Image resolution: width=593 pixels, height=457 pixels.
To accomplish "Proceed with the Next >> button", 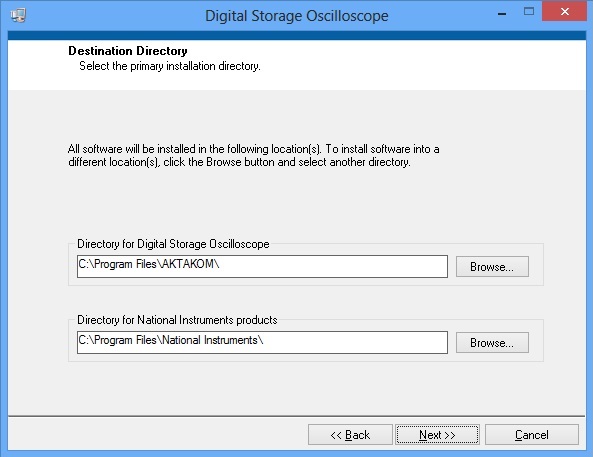I will 437,435.
